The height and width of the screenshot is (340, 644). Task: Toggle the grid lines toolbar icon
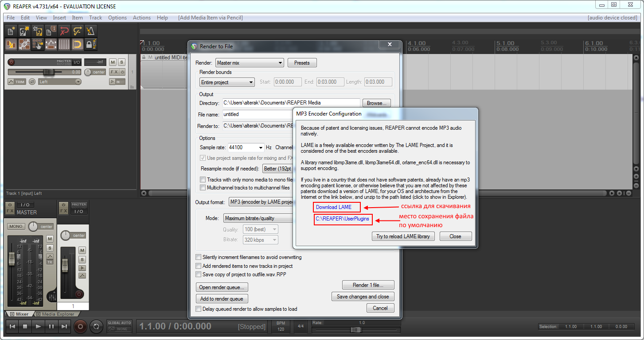(64, 44)
